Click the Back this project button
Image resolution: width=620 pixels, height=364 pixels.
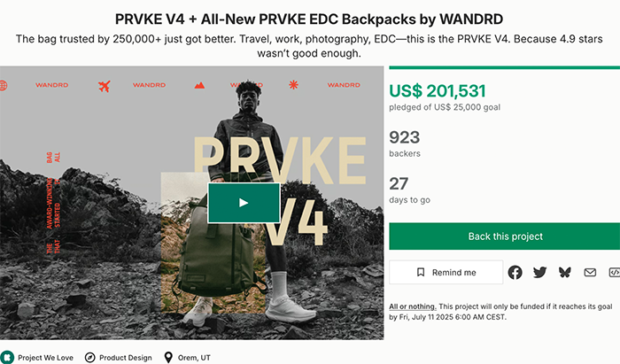coord(505,236)
